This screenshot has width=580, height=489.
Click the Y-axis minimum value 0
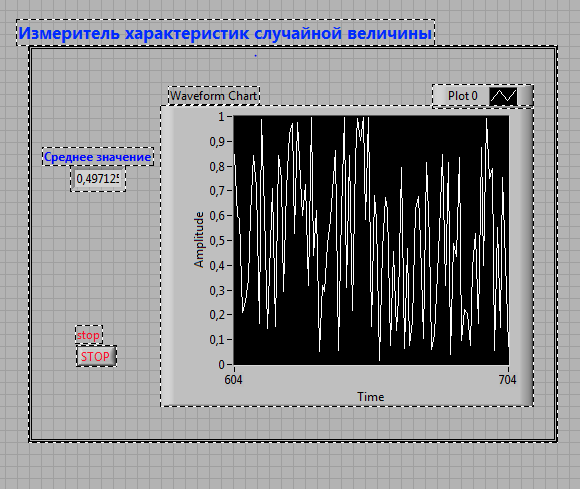pyautogui.click(x=221, y=365)
